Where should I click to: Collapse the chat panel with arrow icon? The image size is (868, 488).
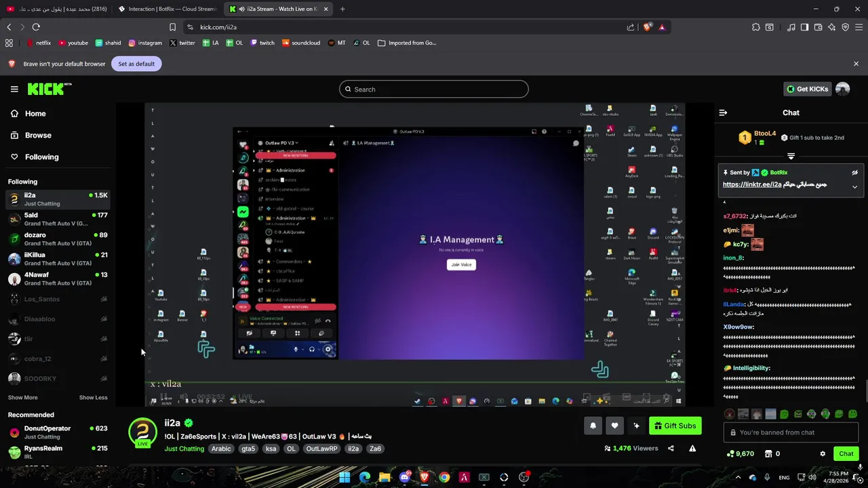[723, 113]
